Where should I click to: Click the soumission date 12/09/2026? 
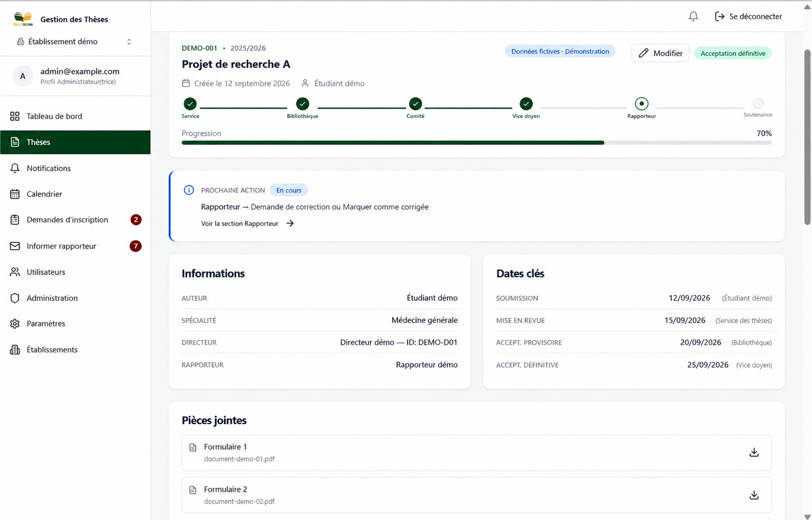(x=689, y=298)
